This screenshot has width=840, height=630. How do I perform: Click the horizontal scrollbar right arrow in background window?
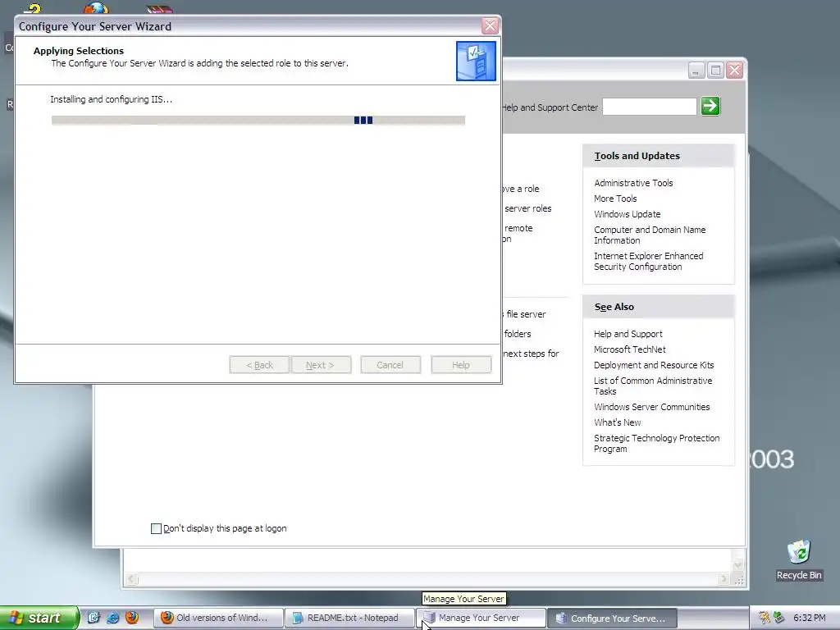click(724, 578)
